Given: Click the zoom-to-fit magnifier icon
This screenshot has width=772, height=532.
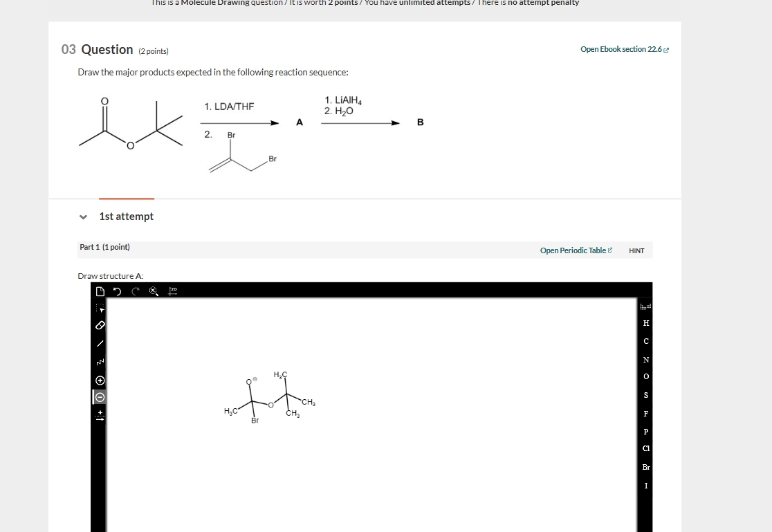Looking at the screenshot, I should coord(154,291).
